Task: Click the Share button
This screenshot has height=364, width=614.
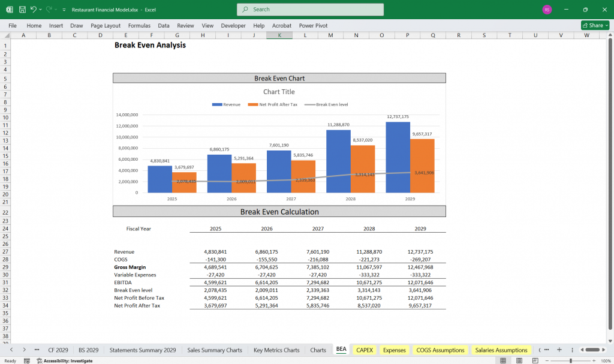Action: coord(594,25)
